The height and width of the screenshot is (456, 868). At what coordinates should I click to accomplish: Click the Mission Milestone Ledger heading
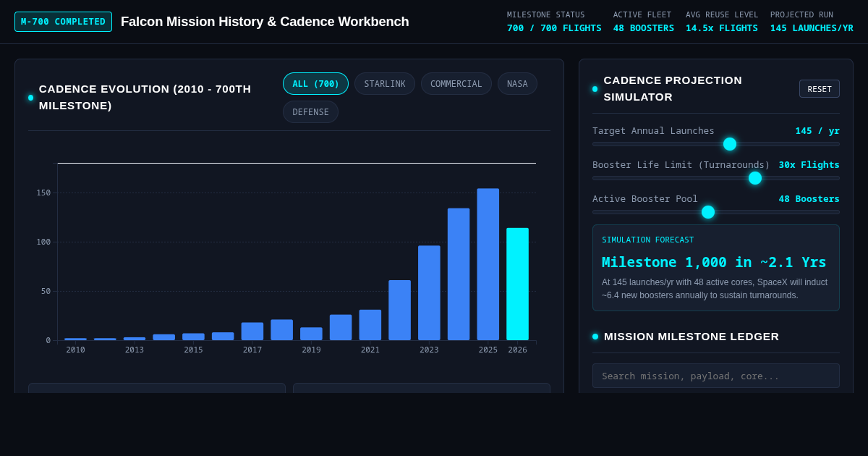point(692,337)
